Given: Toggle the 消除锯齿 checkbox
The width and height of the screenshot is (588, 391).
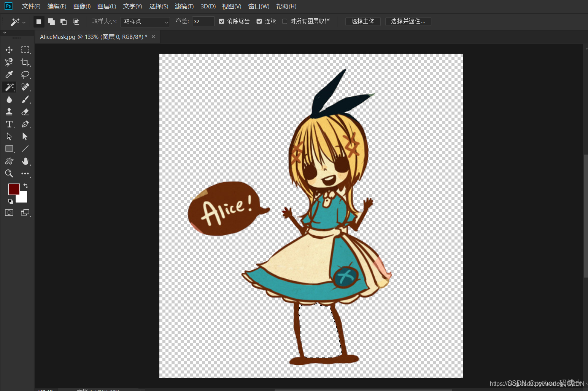Looking at the screenshot, I should (222, 21).
